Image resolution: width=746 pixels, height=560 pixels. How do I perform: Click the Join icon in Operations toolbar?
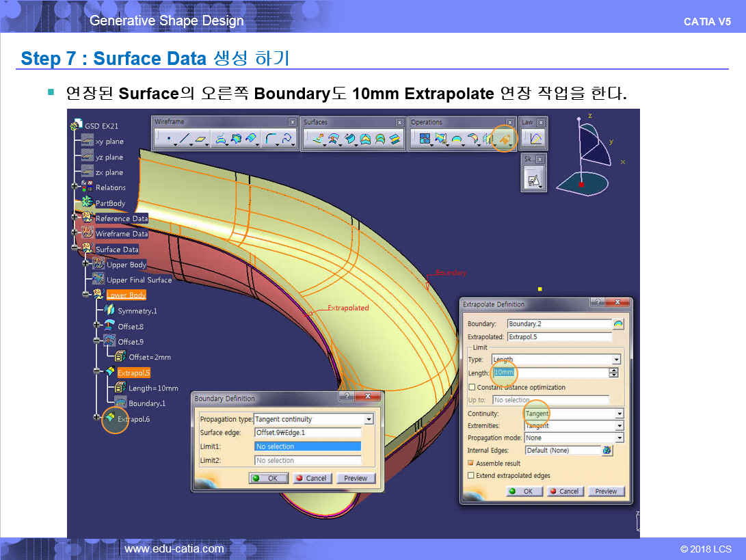tap(425, 139)
